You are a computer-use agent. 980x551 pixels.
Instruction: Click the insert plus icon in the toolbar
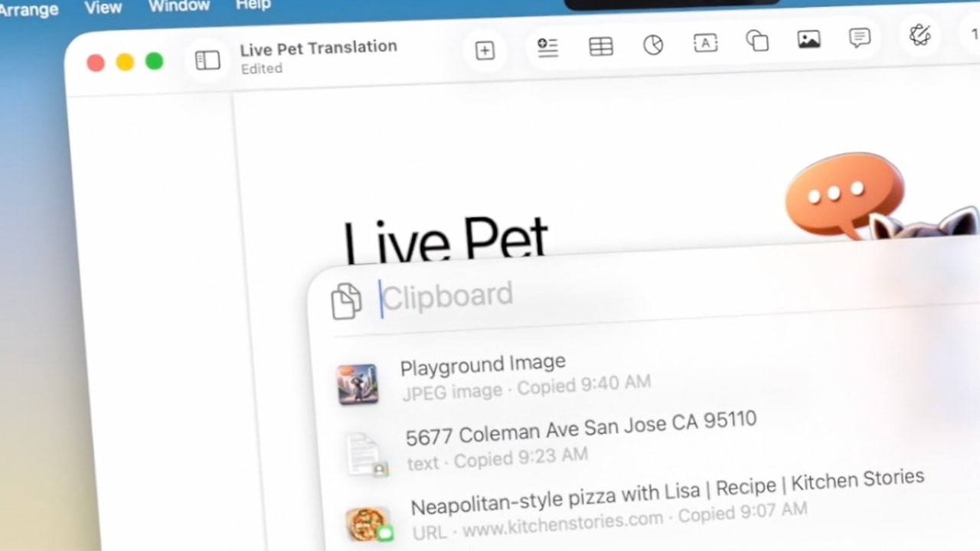click(485, 50)
